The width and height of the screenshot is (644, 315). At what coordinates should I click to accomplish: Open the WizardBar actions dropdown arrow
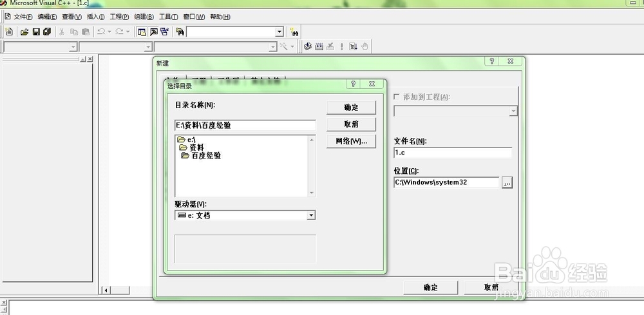292,46
